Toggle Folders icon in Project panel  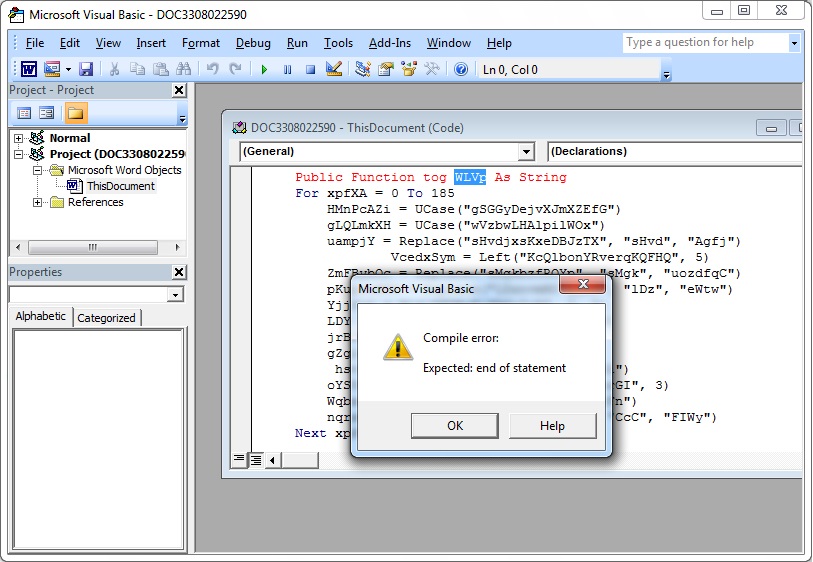pyautogui.click(x=76, y=113)
